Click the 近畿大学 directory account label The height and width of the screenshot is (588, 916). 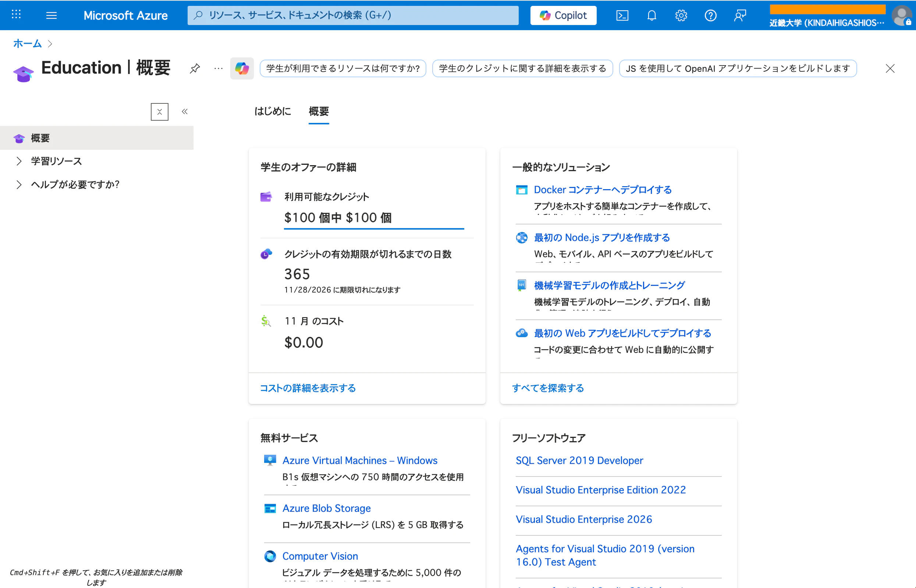[x=827, y=23]
